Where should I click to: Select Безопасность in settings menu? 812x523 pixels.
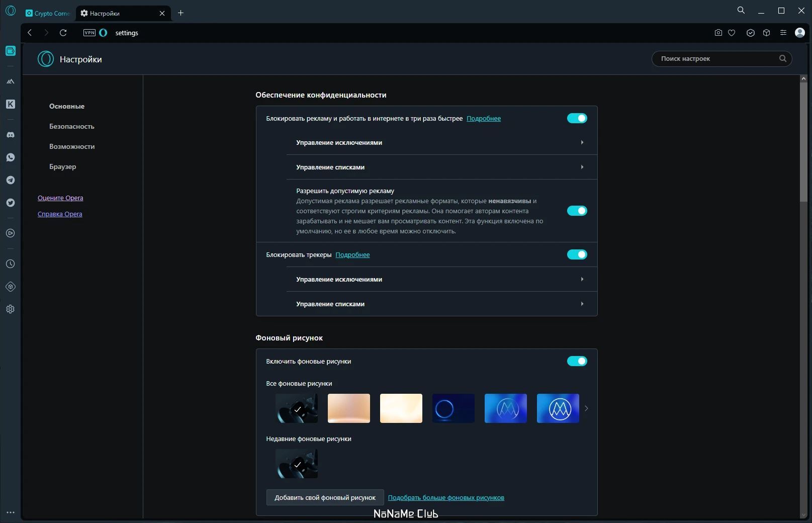[71, 126]
